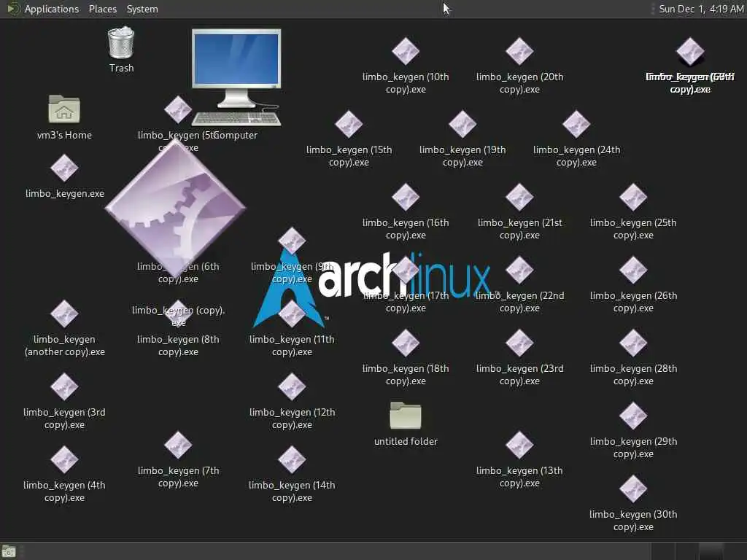Select the limbo_keygen.exe file icon
747x560 pixels.
click(x=64, y=168)
